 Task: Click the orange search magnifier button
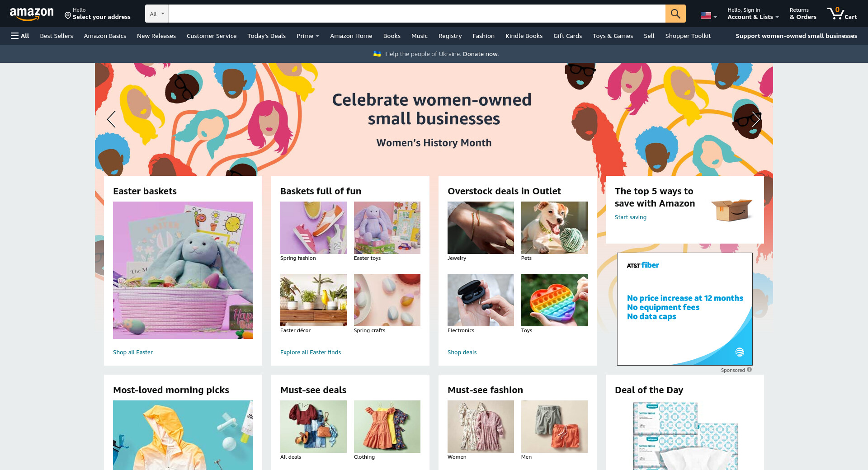(x=675, y=14)
